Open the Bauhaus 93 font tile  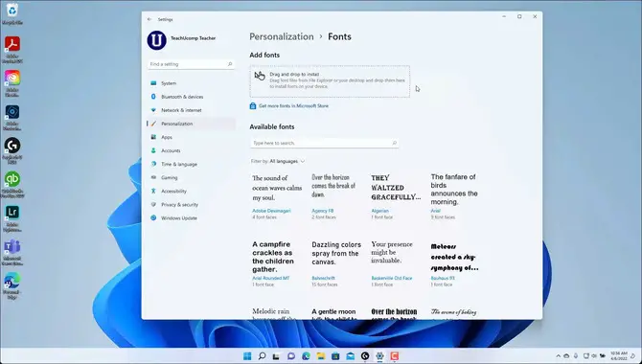click(455, 263)
